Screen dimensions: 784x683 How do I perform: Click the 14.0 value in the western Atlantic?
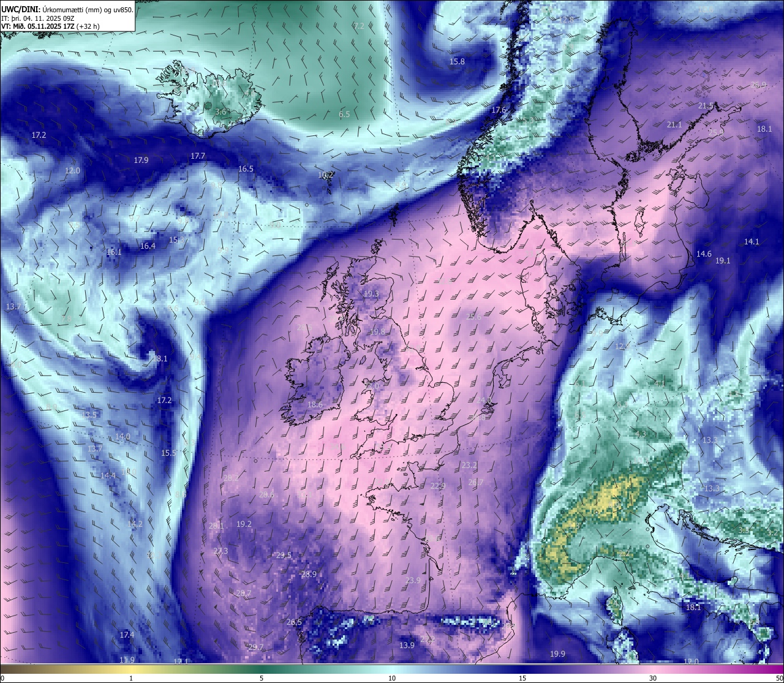(123, 437)
